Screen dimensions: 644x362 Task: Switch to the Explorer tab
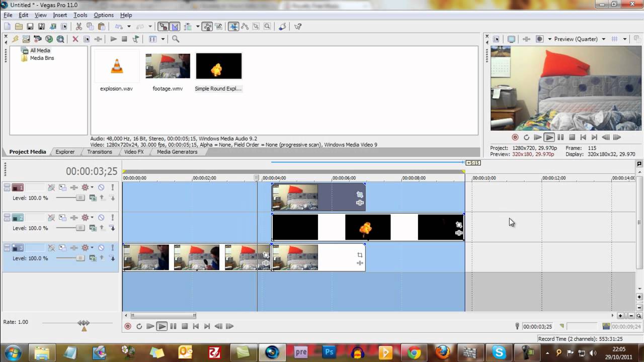65,152
